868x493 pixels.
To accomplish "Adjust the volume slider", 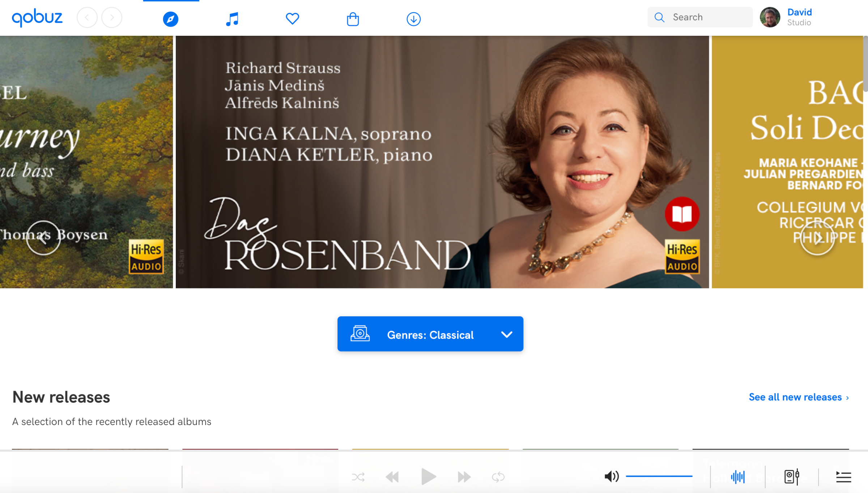I will point(659,476).
